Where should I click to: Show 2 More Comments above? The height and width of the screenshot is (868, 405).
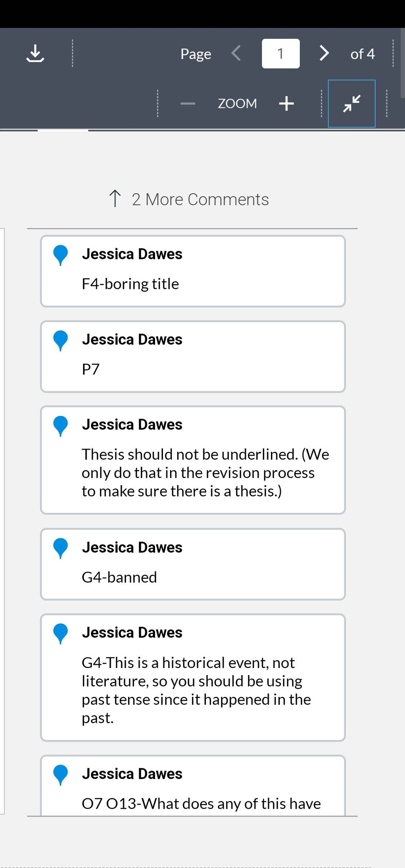point(189,199)
